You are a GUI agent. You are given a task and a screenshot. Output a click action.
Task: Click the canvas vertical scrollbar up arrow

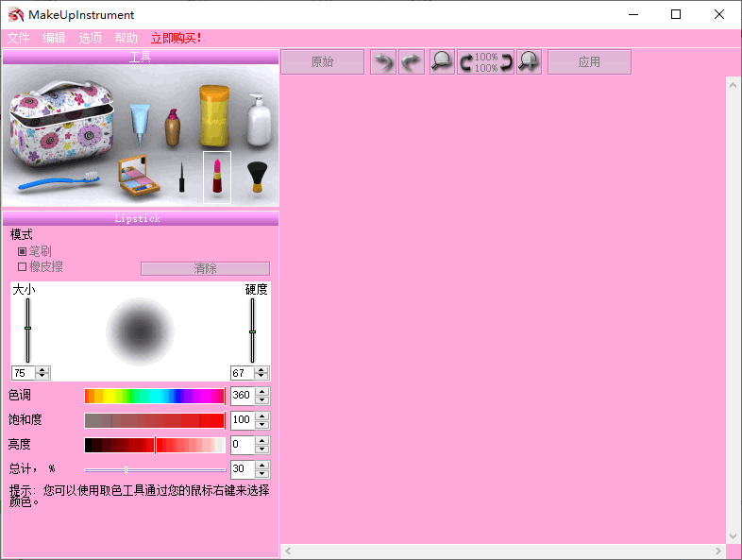click(733, 85)
